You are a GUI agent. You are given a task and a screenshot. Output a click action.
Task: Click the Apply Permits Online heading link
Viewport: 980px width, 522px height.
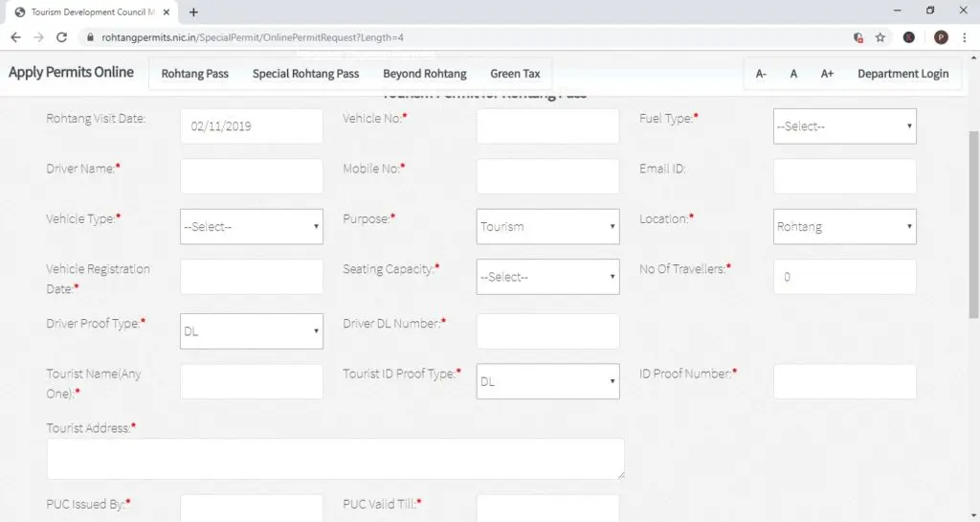[x=71, y=73]
